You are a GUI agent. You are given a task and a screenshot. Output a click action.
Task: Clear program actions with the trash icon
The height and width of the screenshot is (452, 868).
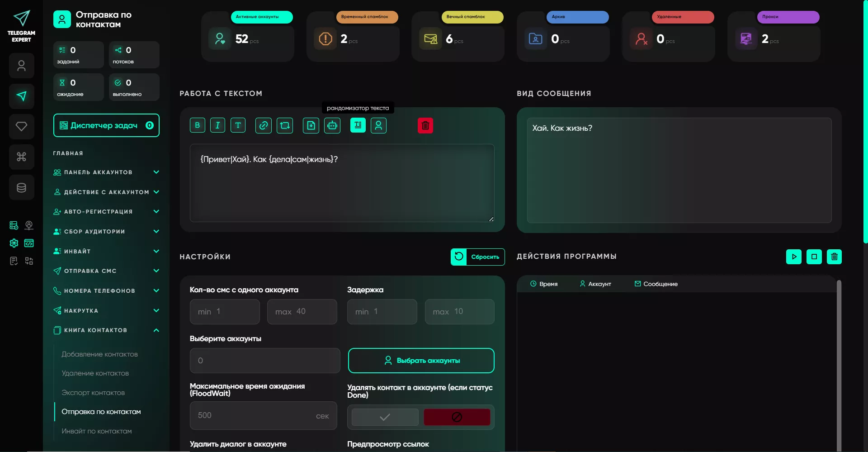click(835, 257)
